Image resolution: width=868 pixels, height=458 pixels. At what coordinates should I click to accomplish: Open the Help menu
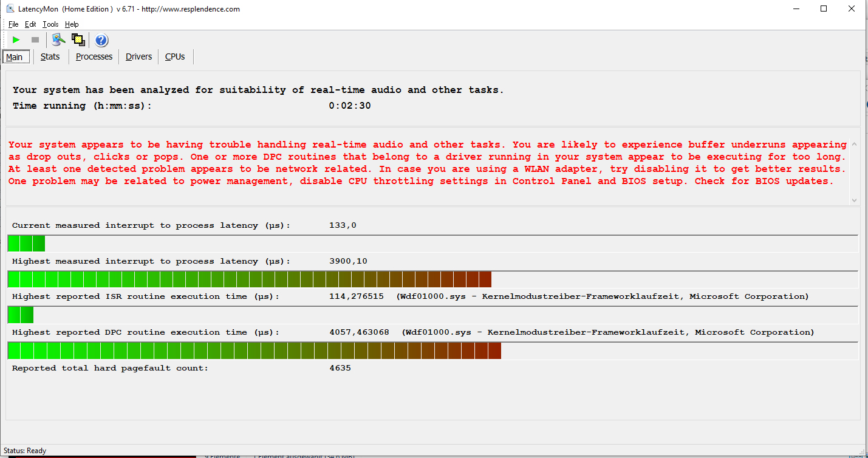coord(72,24)
